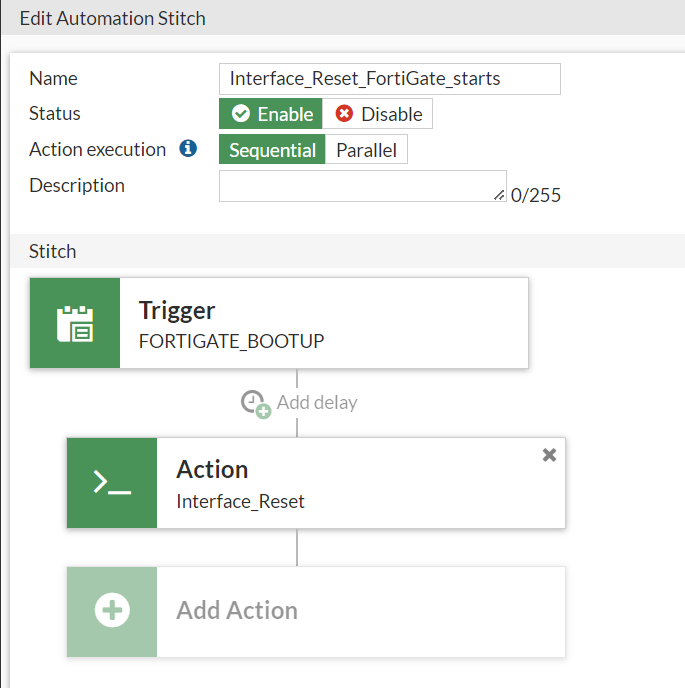The image size is (685, 688).
Task: Open the FORTIGATE_BOOTUP trigger name
Action: click(x=231, y=341)
